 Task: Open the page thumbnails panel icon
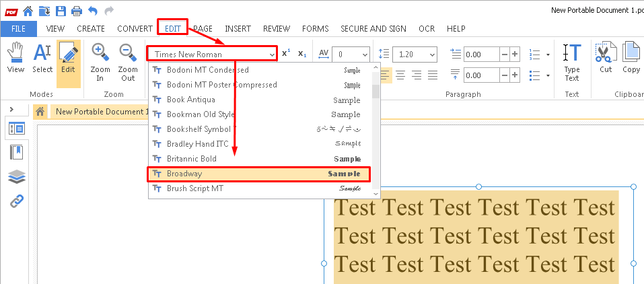[x=17, y=129]
